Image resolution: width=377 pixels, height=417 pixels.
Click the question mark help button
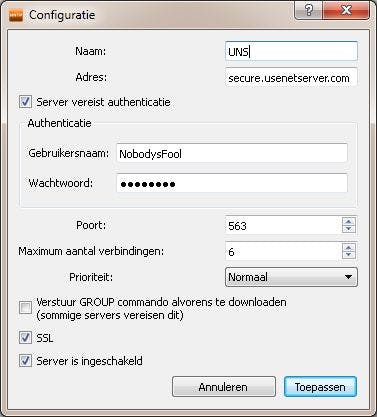coord(309,11)
